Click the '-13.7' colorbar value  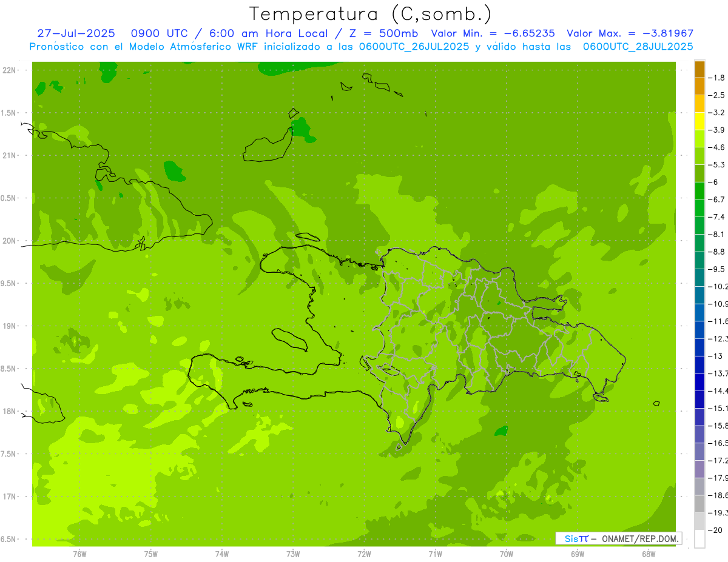click(x=718, y=373)
